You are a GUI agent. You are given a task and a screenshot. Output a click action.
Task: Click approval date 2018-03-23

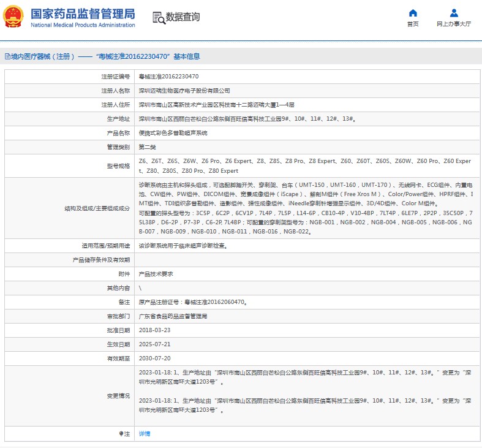(154, 330)
